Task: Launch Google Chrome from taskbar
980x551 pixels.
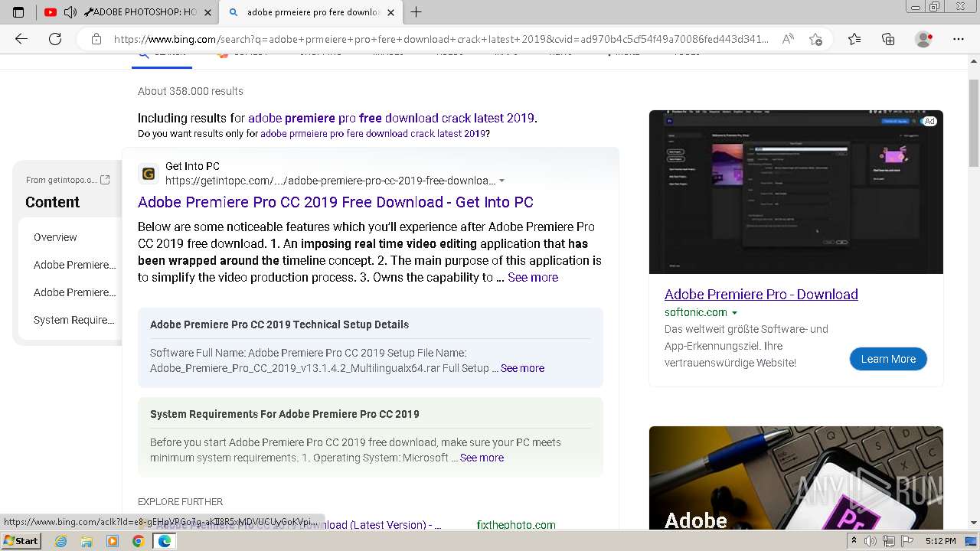Action: (138, 541)
